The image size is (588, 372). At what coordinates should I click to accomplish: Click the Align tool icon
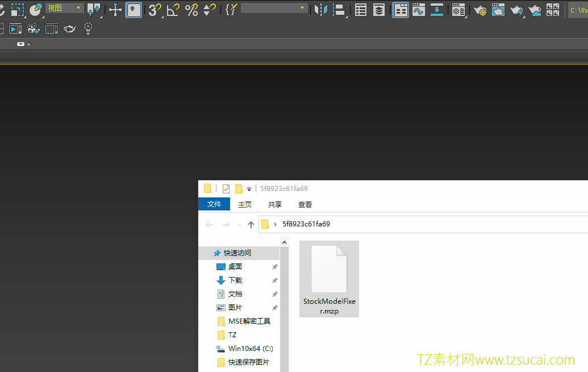click(339, 10)
